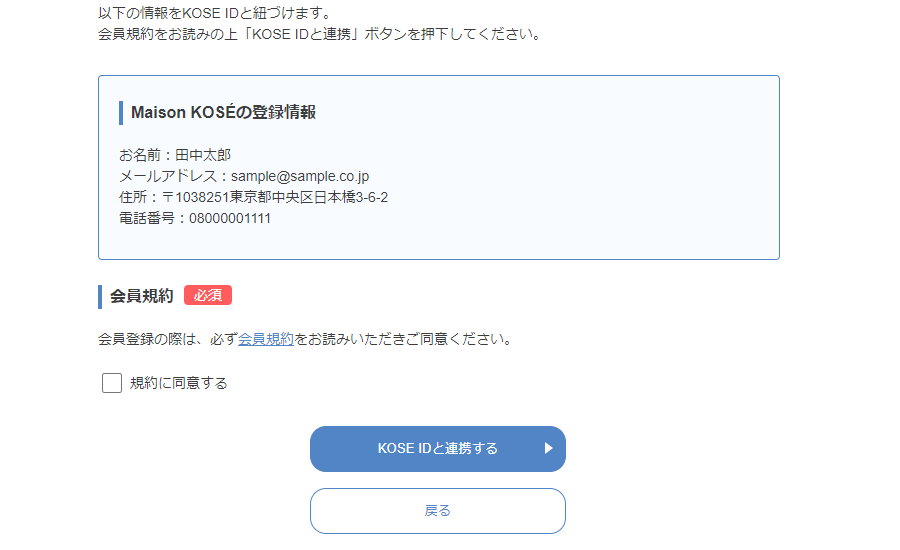Click the 以下の情報をKOSE IDと紐づけます text
The width and height of the screenshot is (900, 550).
(215, 13)
